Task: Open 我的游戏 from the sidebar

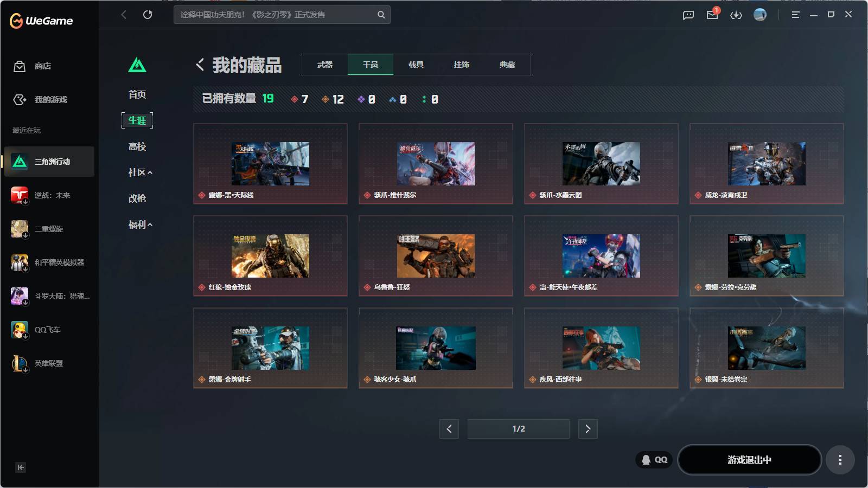Action: pyautogui.click(x=40, y=100)
